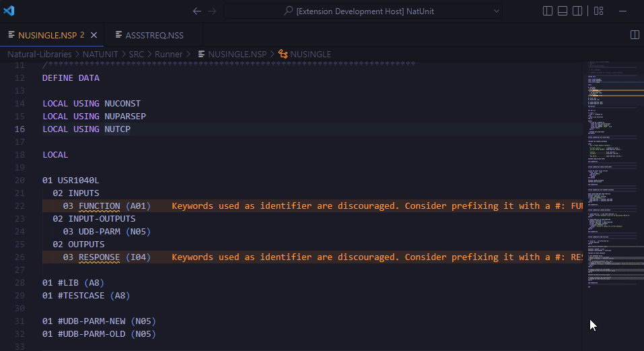Viewport: 644px width, 351px height.
Task: Click the file icon on ASSSTREQ.NSS tab
Action: click(x=118, y=34)
